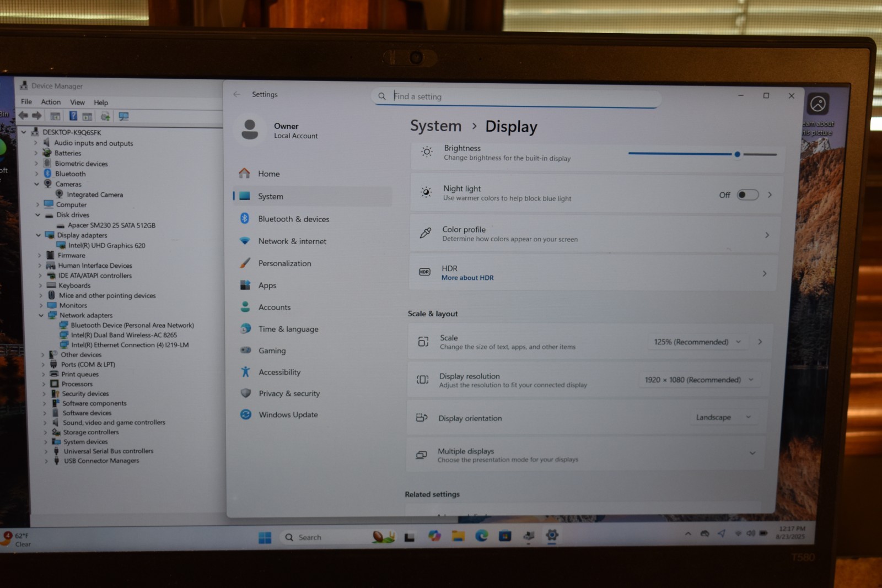Select Integrated Camera device
The image size is (882, 588).
95,195
